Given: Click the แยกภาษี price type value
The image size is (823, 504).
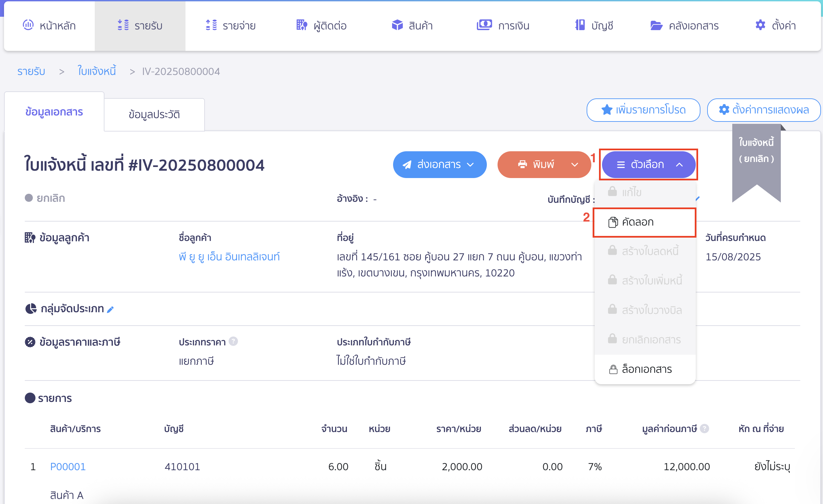Looking at the screenshot, I should point(197,361).
